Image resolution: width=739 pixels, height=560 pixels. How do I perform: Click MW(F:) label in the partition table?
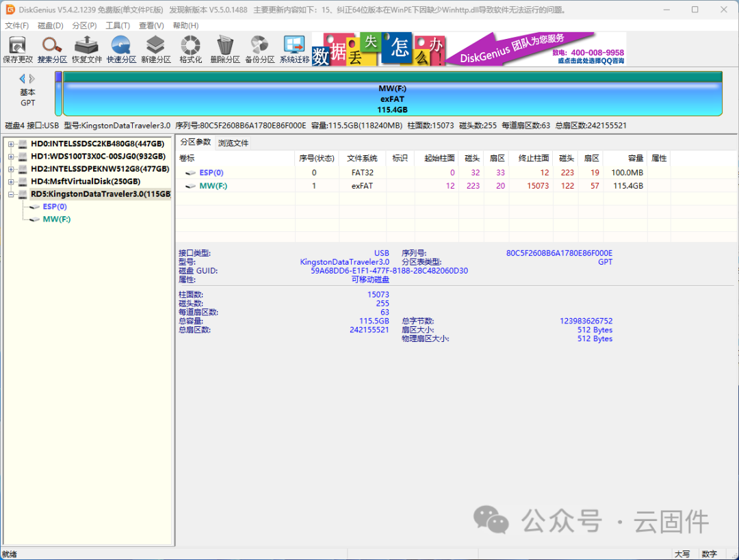pyautogui.click(x=213, y=186)
